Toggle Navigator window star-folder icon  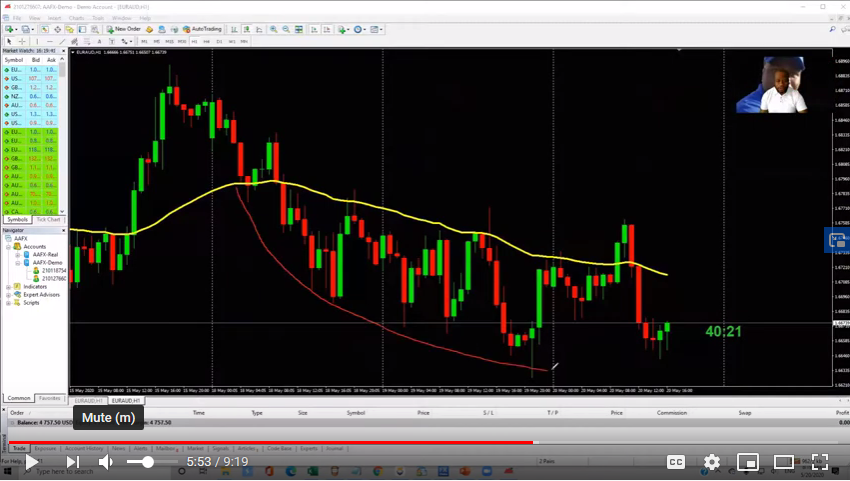(69, 29)
